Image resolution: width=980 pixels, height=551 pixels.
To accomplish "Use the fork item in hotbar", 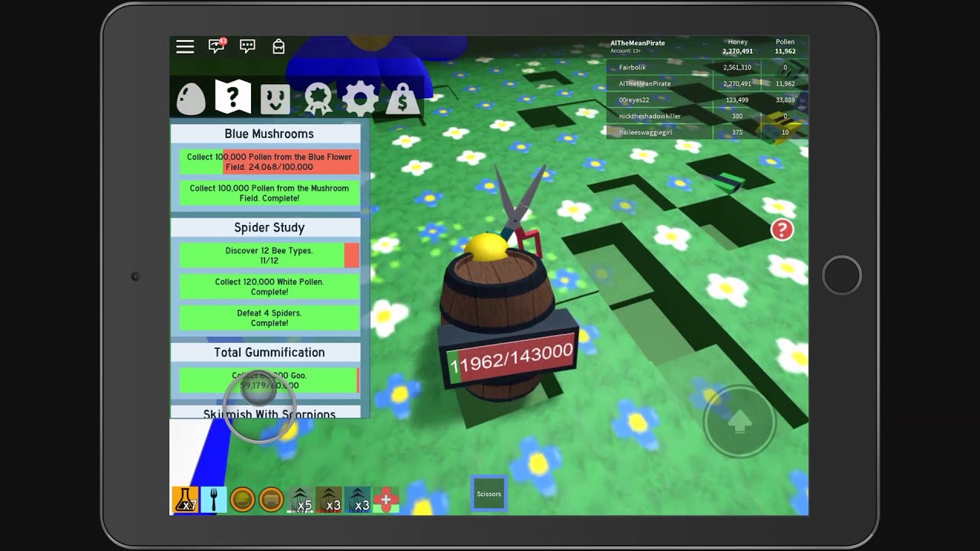I will (214, 500).
